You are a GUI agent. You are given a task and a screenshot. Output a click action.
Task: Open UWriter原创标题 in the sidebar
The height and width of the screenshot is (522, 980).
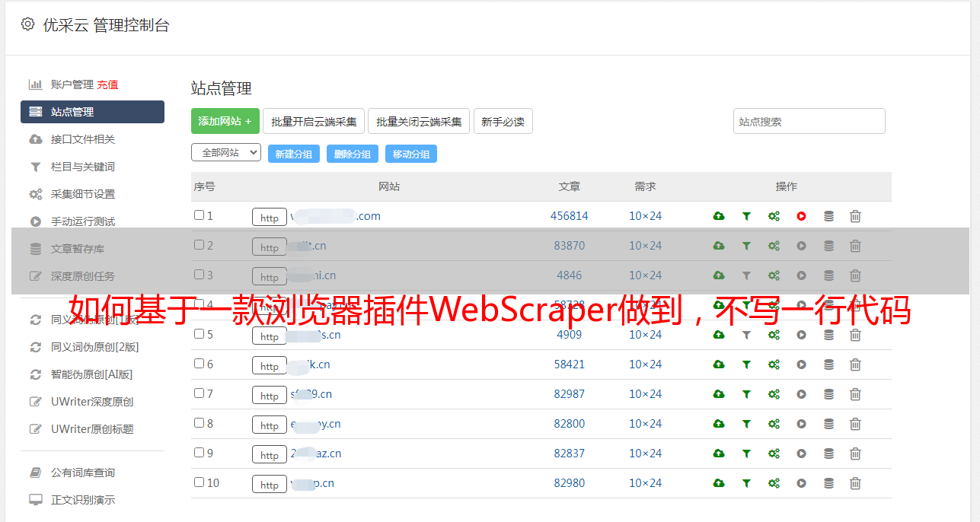[92, 429]
